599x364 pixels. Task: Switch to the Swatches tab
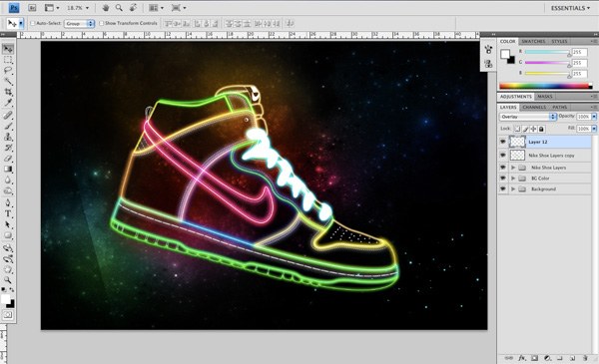pos(533,41)
